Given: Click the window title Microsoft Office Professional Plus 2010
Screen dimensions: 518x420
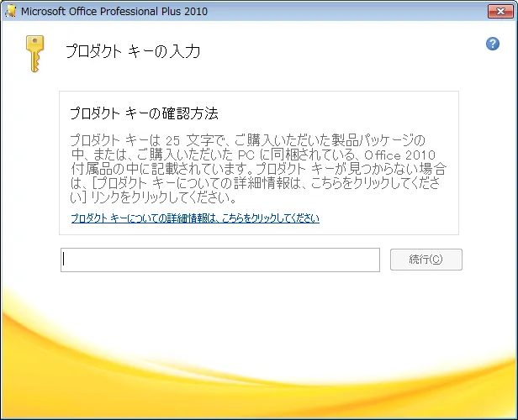Looking at the screenshot, I should coord(114,11).
